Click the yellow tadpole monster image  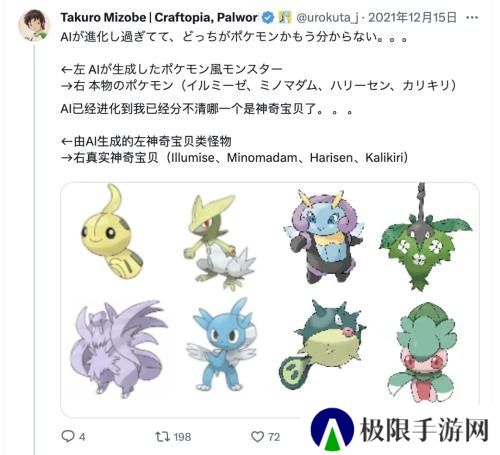111,232
